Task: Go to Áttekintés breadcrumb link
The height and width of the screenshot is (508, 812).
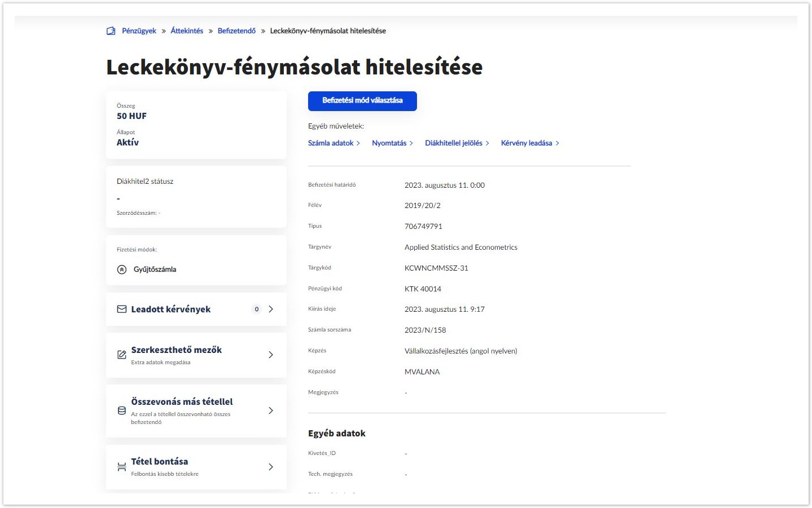Action: pos(187,31)
